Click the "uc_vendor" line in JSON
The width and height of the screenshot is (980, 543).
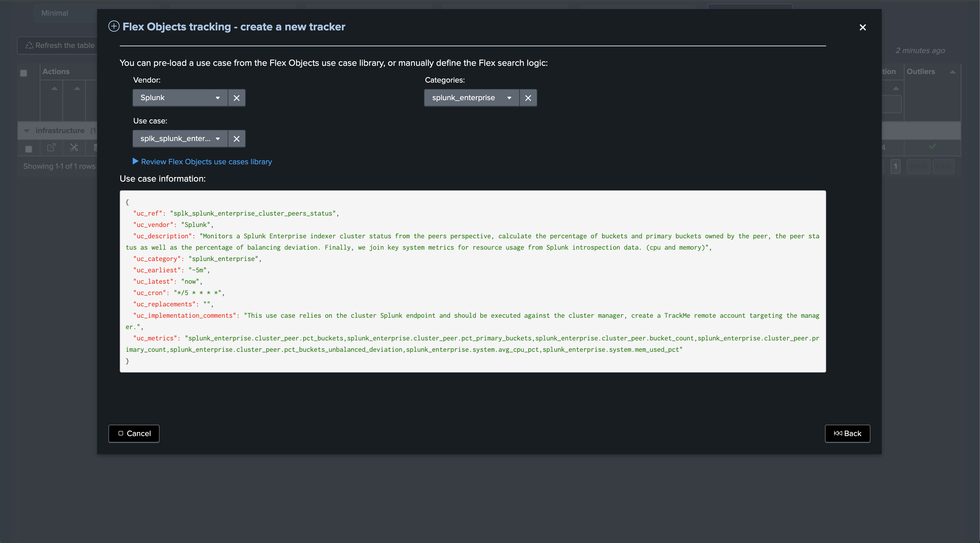(173, 225)
